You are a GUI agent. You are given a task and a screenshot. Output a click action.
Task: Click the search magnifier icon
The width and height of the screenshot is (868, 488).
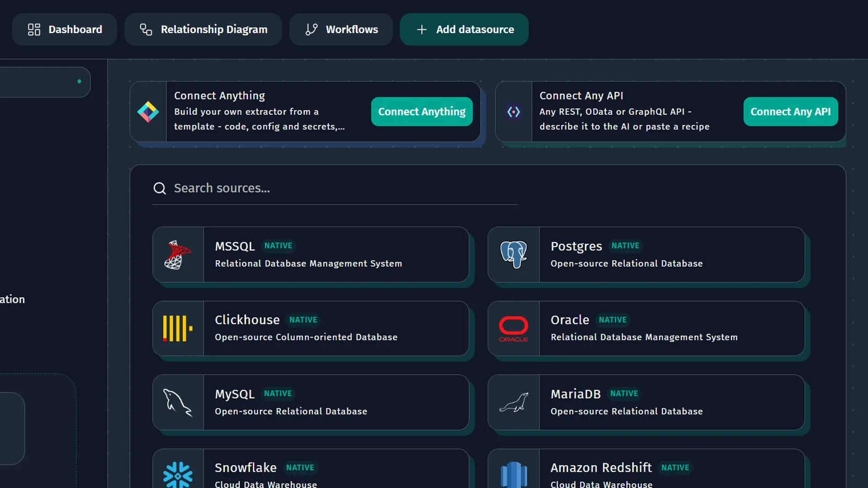160,188
